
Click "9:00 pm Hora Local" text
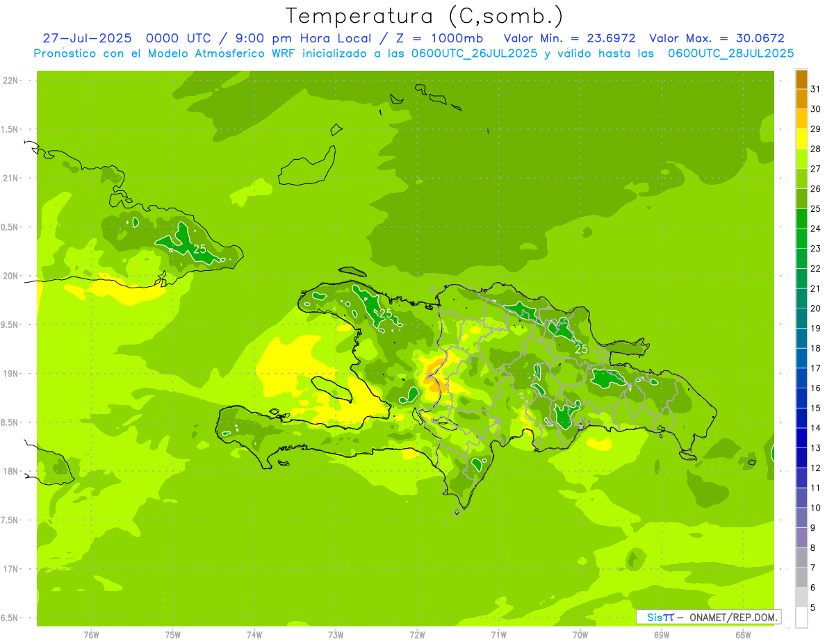[303, 38]
